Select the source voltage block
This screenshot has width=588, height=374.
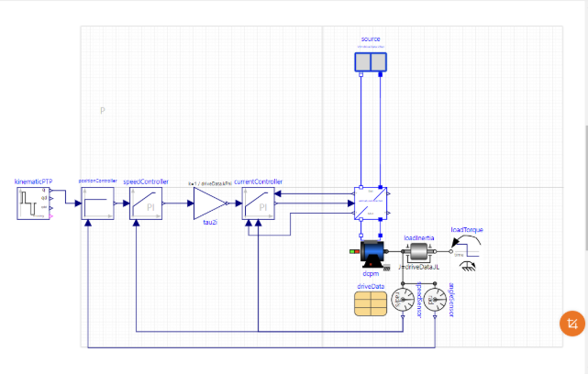371,61
